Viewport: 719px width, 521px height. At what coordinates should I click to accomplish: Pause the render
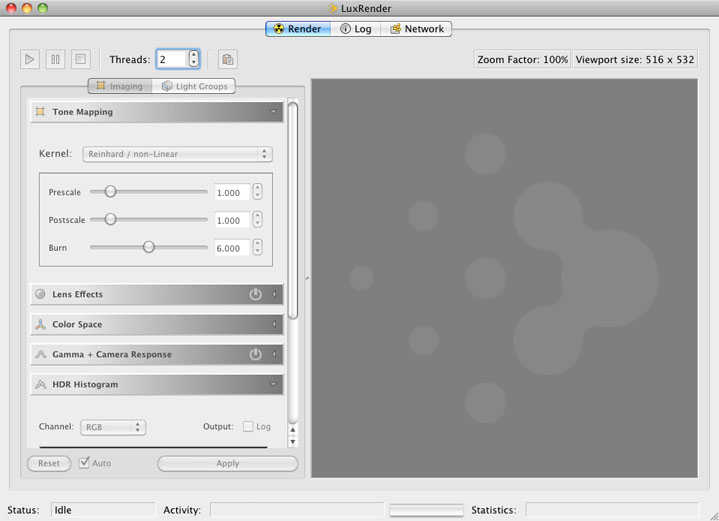coord(55,59)
